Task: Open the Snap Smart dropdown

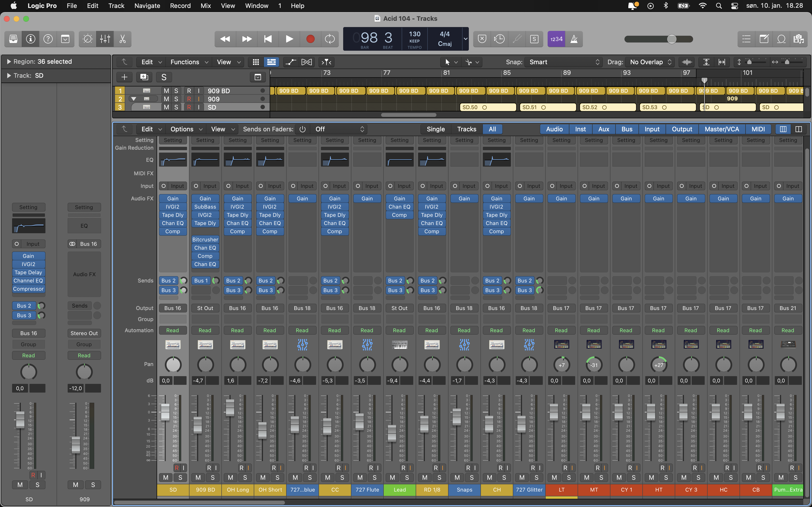Action: 564,62
